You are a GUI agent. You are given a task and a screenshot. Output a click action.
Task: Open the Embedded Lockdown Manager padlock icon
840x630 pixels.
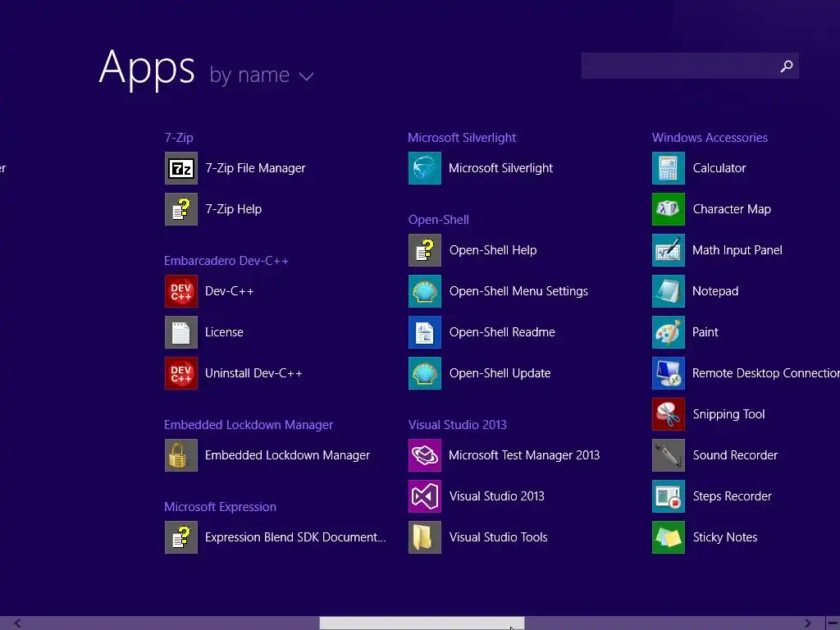(181, 454)
